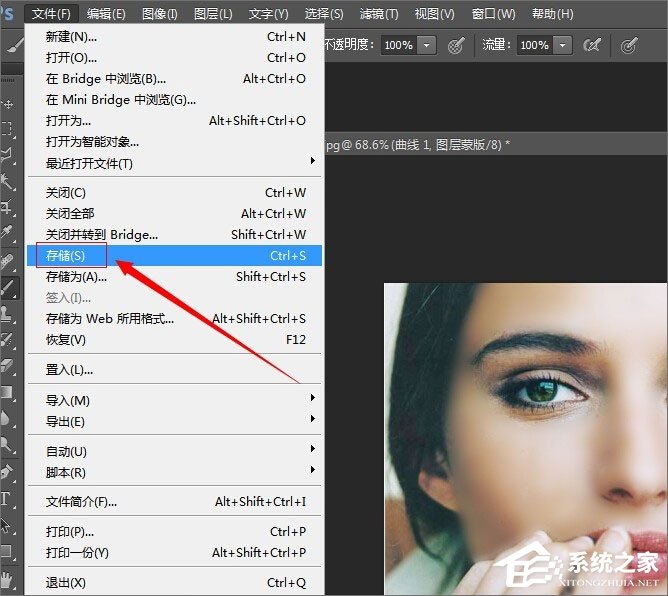Open the 文字(Y) menu

[x=268, y=14]
